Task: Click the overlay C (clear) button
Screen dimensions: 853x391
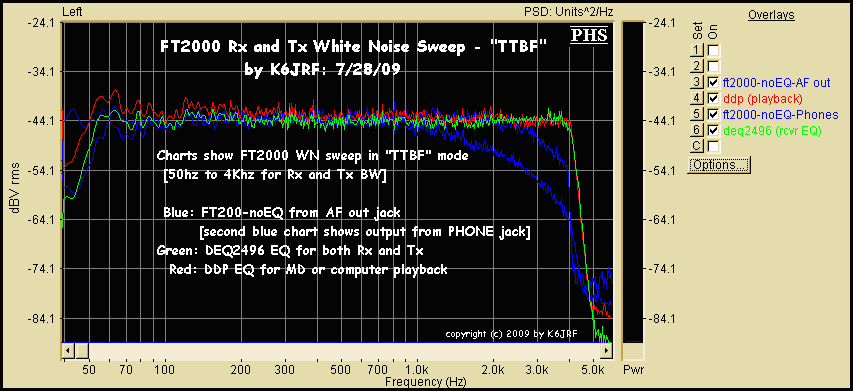Action: point(697,146)
